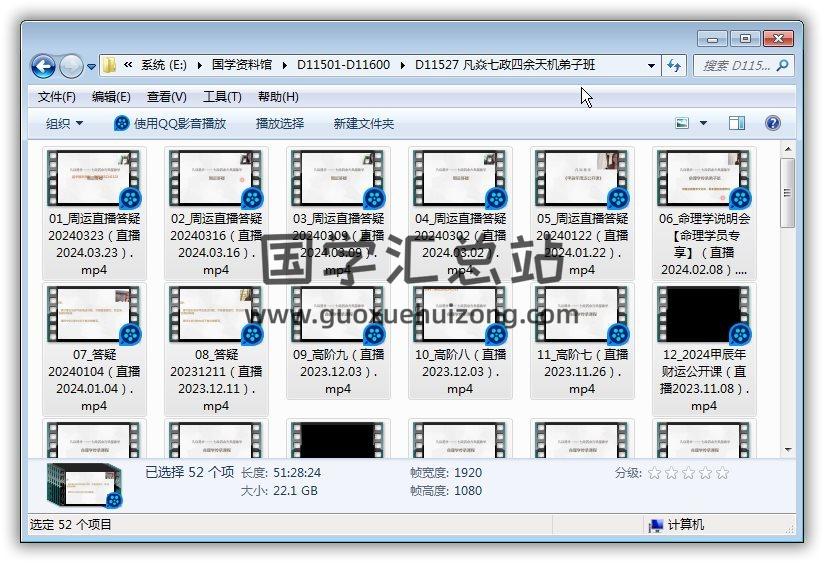Close the Explorer window
Image resolution: width=824 pixels, height=563 pixels.
(778, 39)
